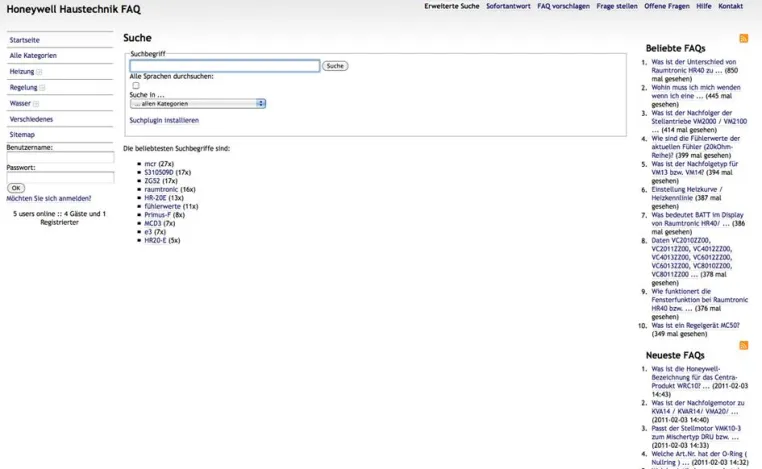Open Hilfe in top navigation
The width and height of the screenshot is (762, 469).
pos(704,6)
